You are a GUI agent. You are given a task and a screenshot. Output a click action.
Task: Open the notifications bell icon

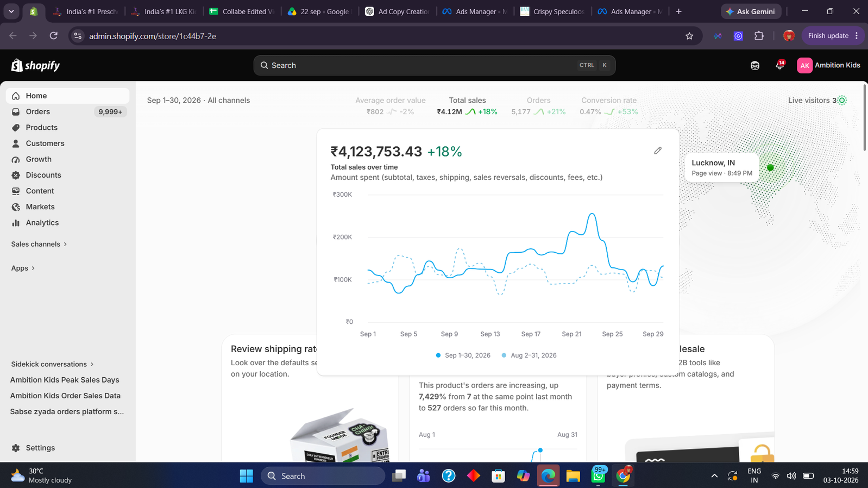click(779, 65)
